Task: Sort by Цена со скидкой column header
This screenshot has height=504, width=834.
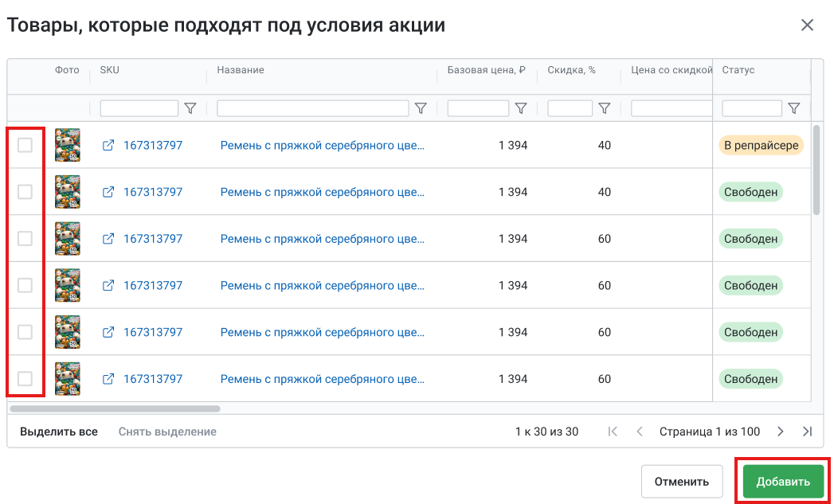Action: point(672,70)
